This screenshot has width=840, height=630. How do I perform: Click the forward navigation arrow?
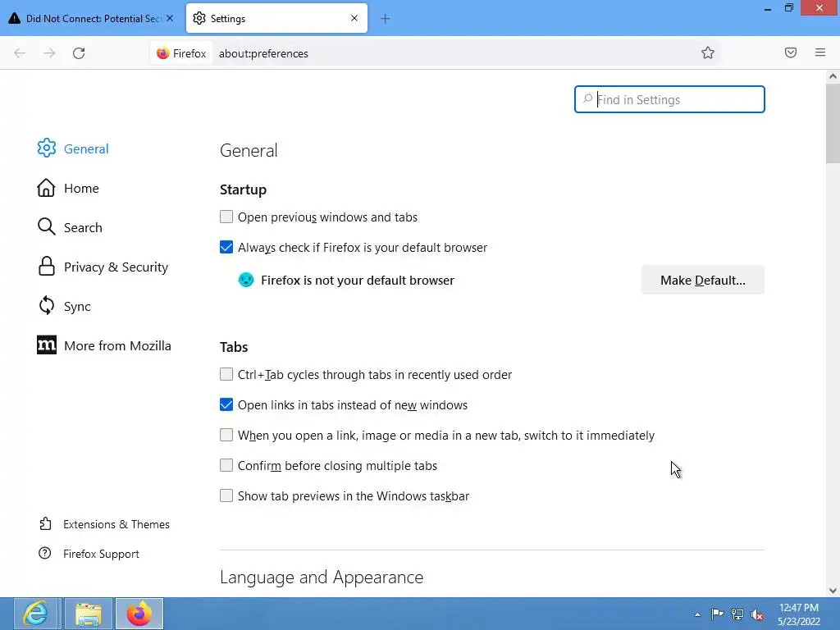pos(49,53)
